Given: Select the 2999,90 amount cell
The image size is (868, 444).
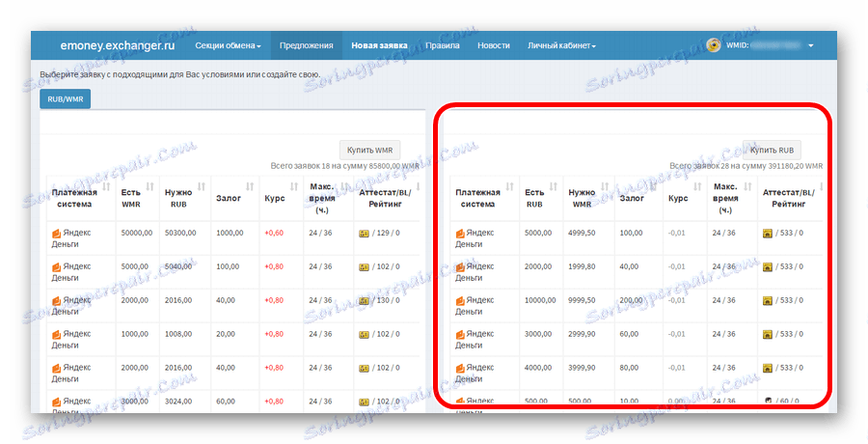Looking at the screenshot, I should click(x=582, y=334).
